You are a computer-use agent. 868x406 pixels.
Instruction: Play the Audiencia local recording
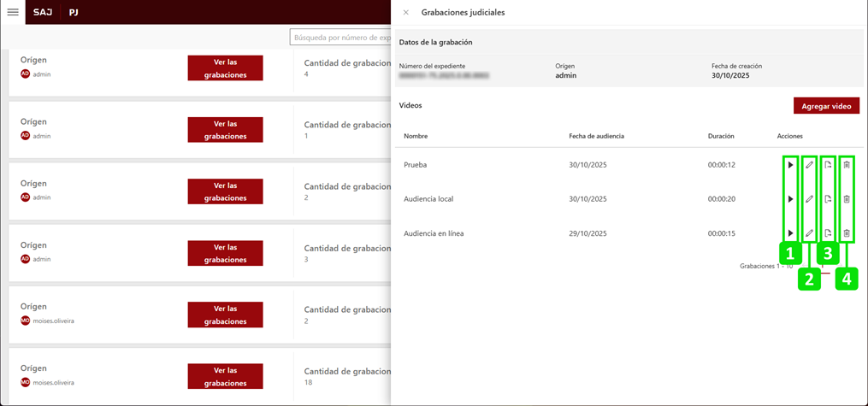pyautogui.click(x=790, y=199)
